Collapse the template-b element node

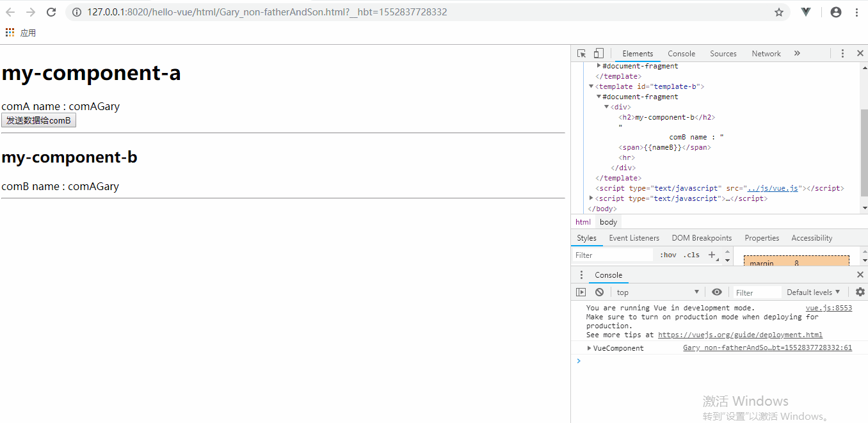[591, 86]
